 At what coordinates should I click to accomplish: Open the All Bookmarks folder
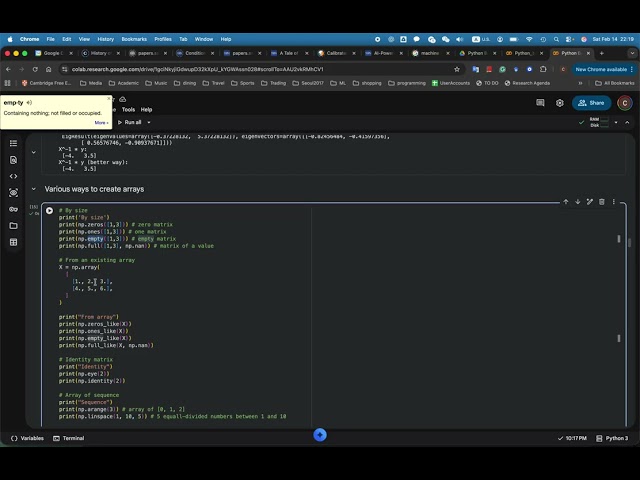[615, 83]
